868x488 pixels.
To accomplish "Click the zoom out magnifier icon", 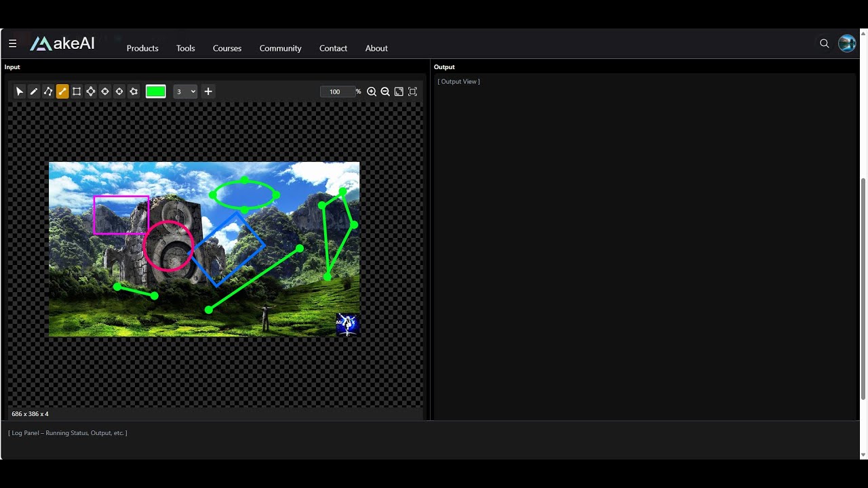I will (x=385, y=91).
